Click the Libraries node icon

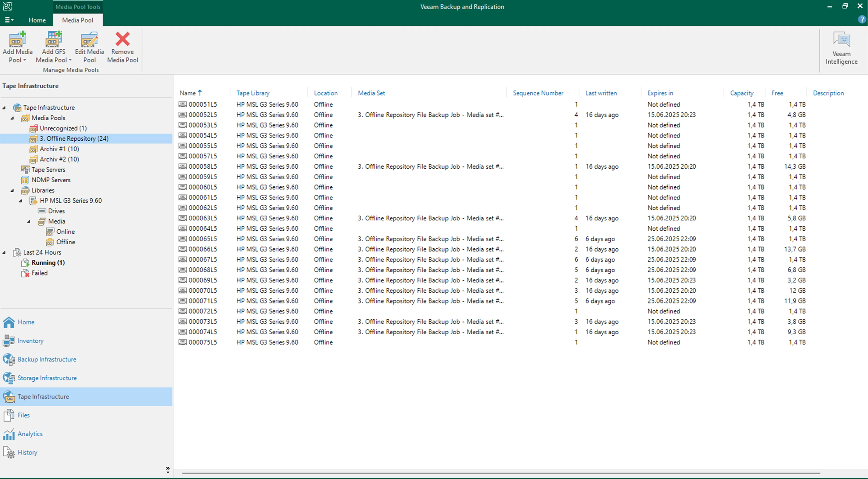click(25, 190)
